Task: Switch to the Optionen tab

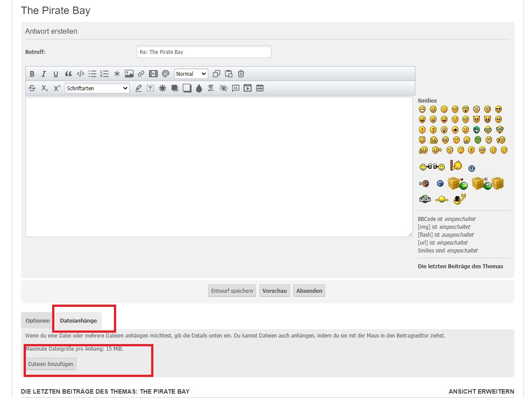Action: [38, 321]
